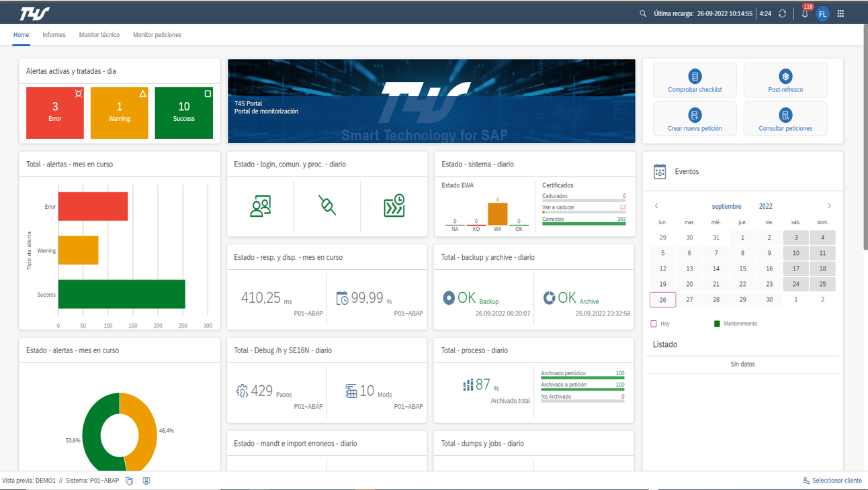The width and height of the screenshot is (868, 490).
Task: Open the Error alerts tile
Action: click(55, 113)
